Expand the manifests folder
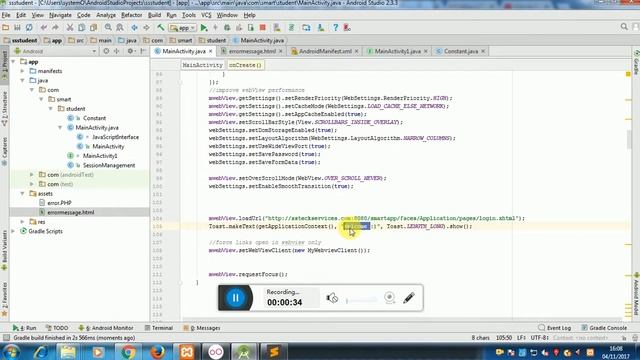 click(x=23, y=71)
